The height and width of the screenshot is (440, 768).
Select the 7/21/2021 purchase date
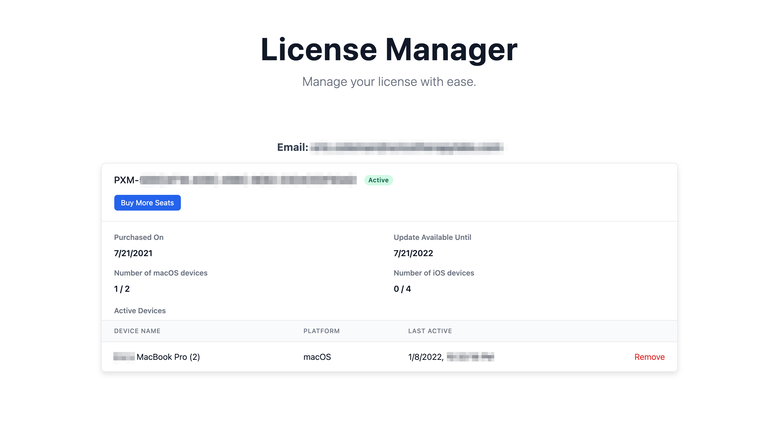coord(134,253)
